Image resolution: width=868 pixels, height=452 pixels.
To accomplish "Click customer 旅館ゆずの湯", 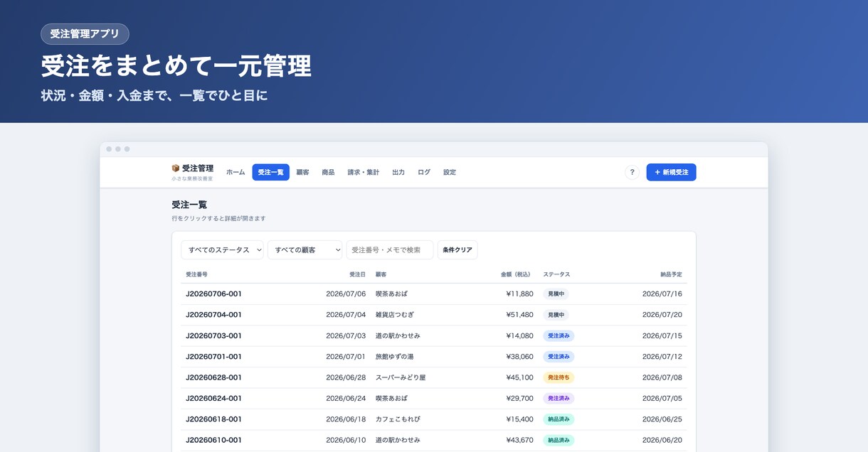I will pyautogui.click(x=395, y=357).
